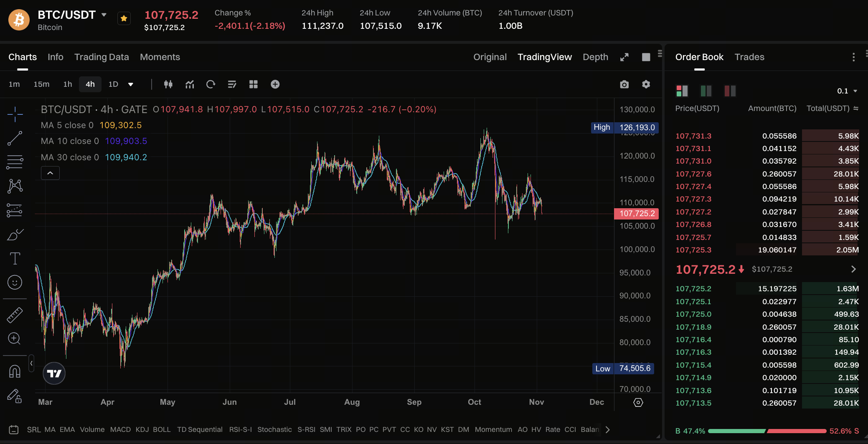Open time axis settings icon
The width and height of the screenshot is (868, 444).
(x=638, y=402)
